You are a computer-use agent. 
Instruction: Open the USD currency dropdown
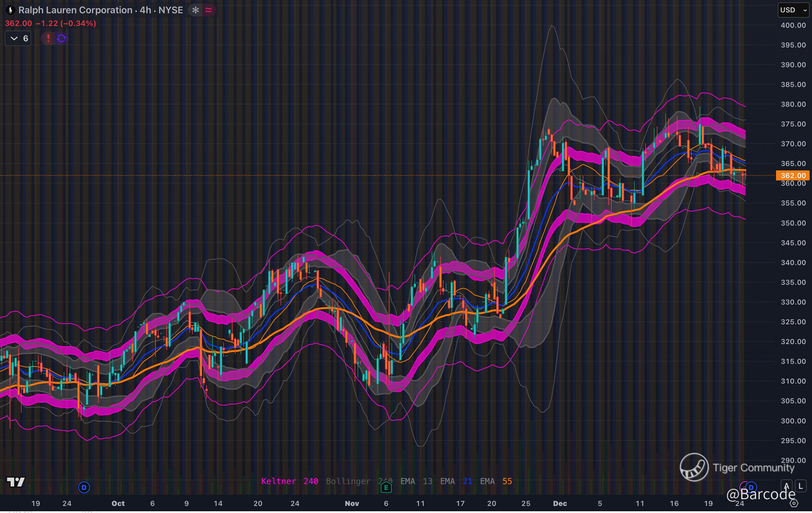pos(793,10)
